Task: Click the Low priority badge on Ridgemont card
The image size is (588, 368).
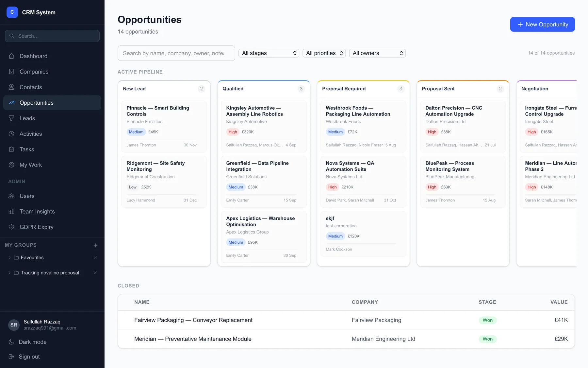Action: [x=133, y=187]
